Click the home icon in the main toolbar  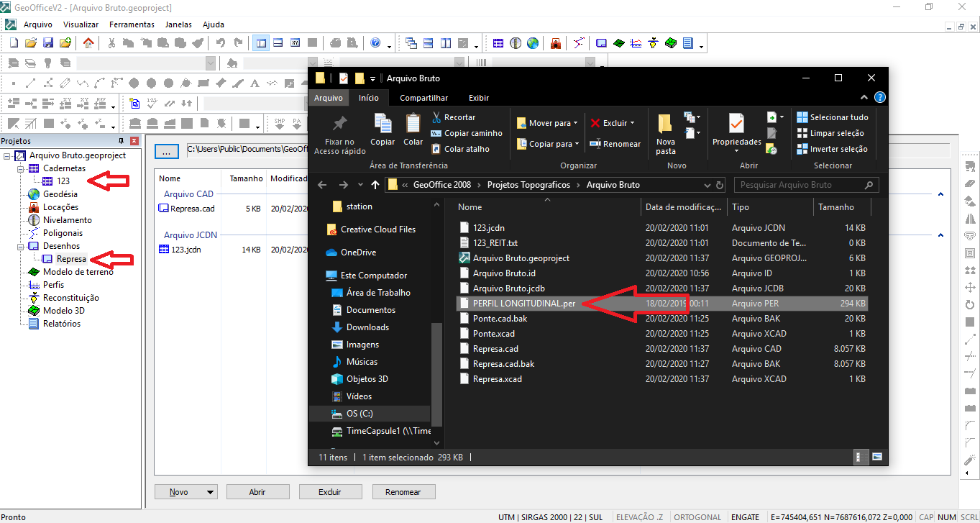(x=88, y=43)
